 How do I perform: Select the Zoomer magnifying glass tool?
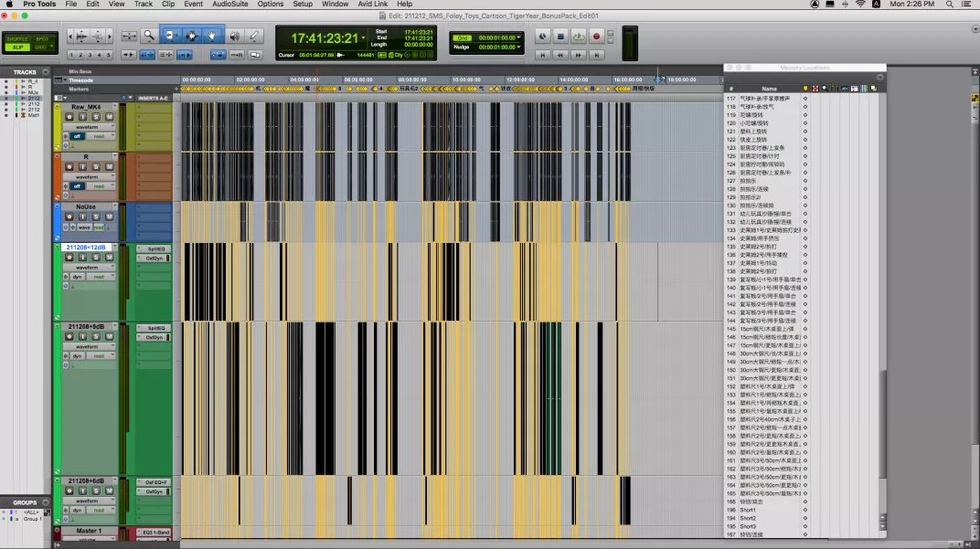[x=149, y=37]
